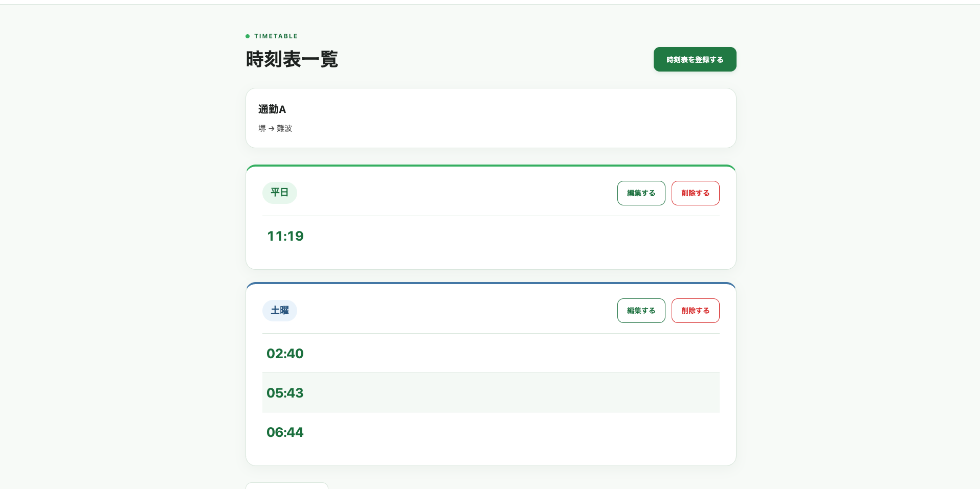The height and width of the screenshot is (489, 980).
Task: Select the 06:44 departure time
Action: tap(285, 432)
